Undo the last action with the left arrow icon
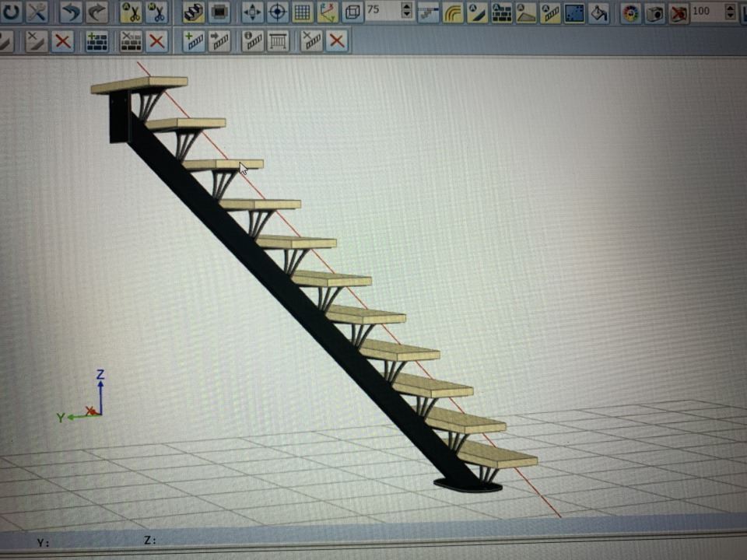The width and height of the screenshot is (747, 560). click(x=71, y=12)
